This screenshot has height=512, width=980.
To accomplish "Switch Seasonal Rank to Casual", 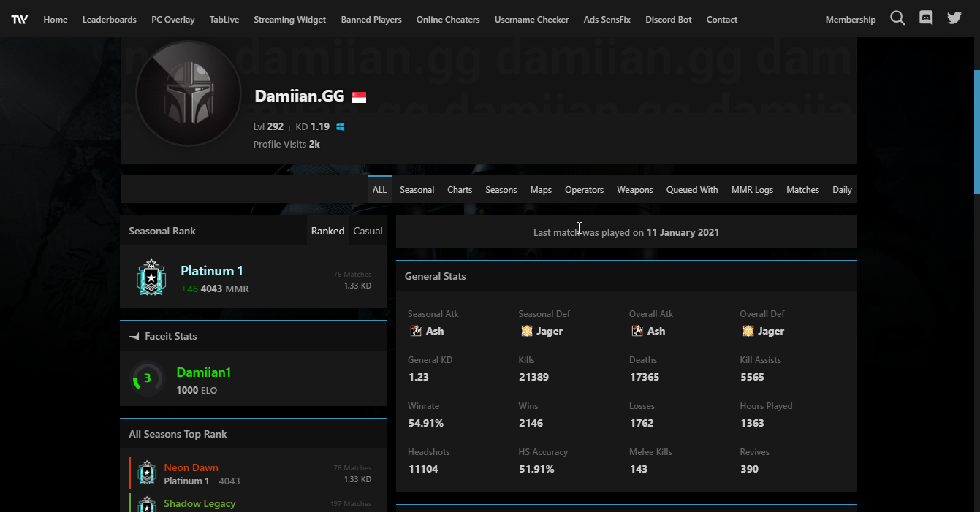I will click(368, 231).
